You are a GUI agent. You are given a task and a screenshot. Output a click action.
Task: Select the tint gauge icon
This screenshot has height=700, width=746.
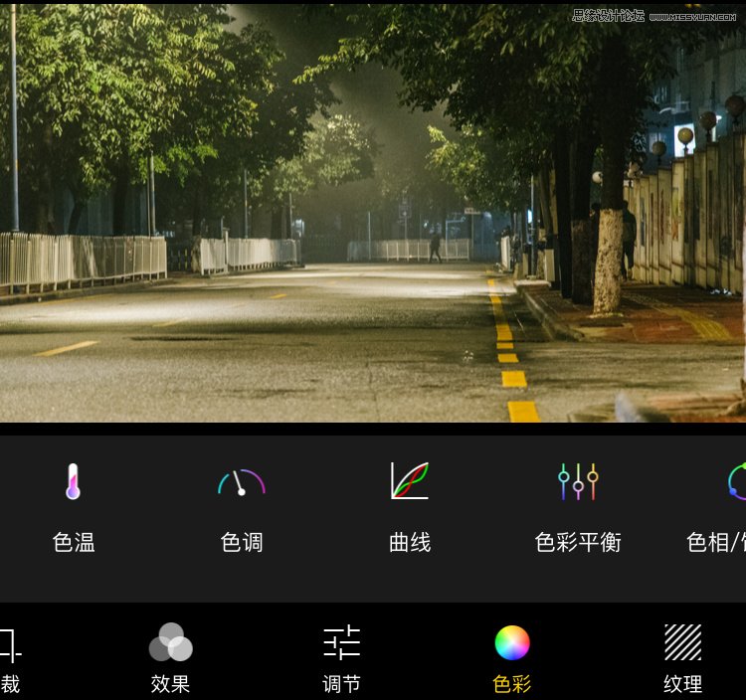click(241, 482)
